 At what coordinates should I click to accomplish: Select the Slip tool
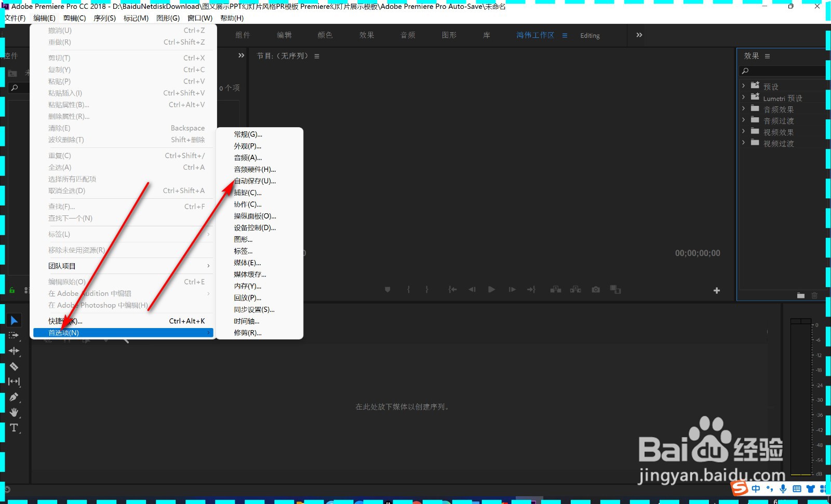tap(14, 382)
